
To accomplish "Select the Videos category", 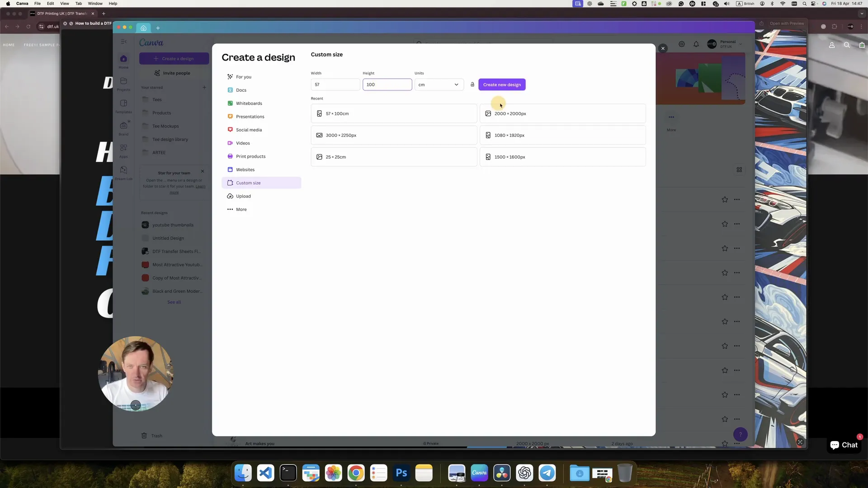I will (261, 143).
